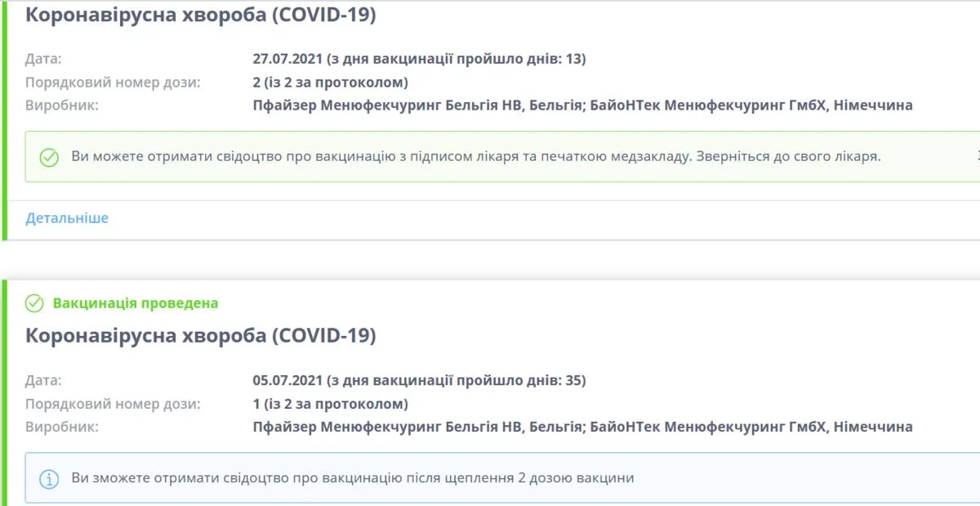Click the 'Дата:' label beside 05.07.2021
This screenshot has width=980, height=506.
43,380
